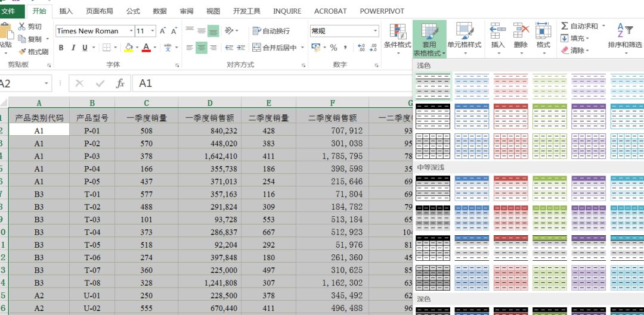This screenshot has height=315, width=644.
Task: Choose the green header style in first 中等深浅 row
Action: click(x=550, y=188)
